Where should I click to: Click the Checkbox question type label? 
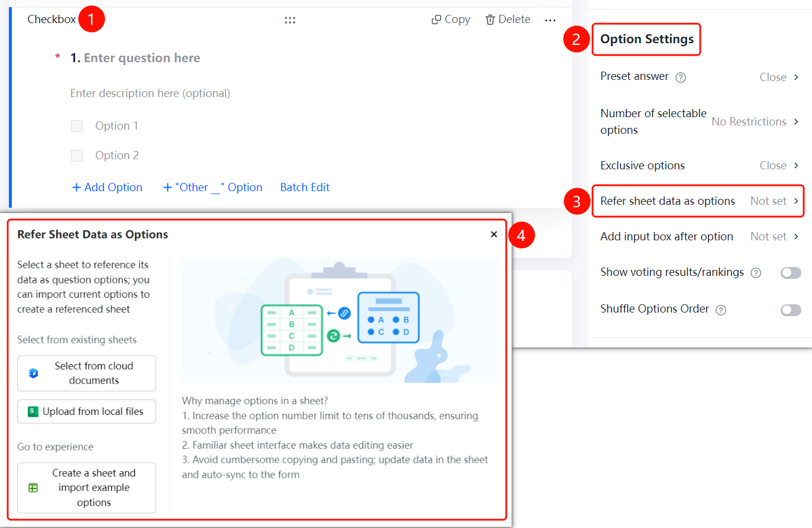[x=51, y=20]
